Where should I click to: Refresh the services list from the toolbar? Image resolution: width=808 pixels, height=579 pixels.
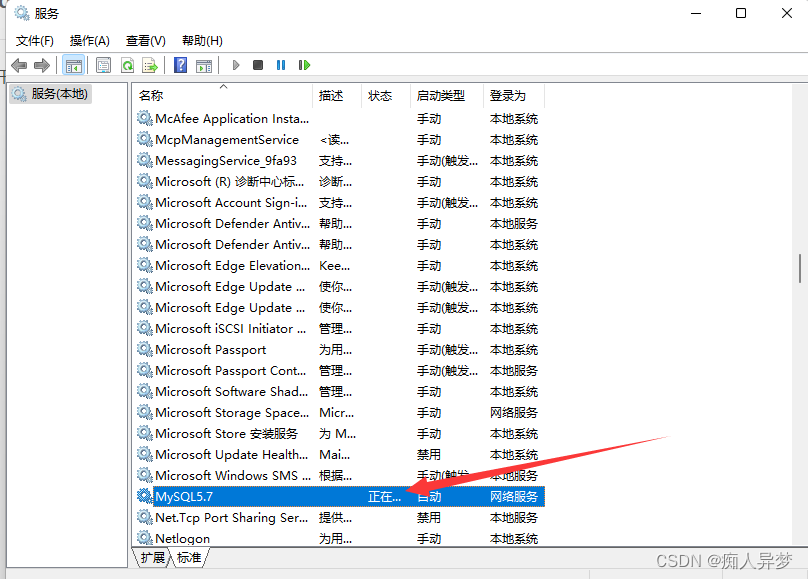coord(127,65)
